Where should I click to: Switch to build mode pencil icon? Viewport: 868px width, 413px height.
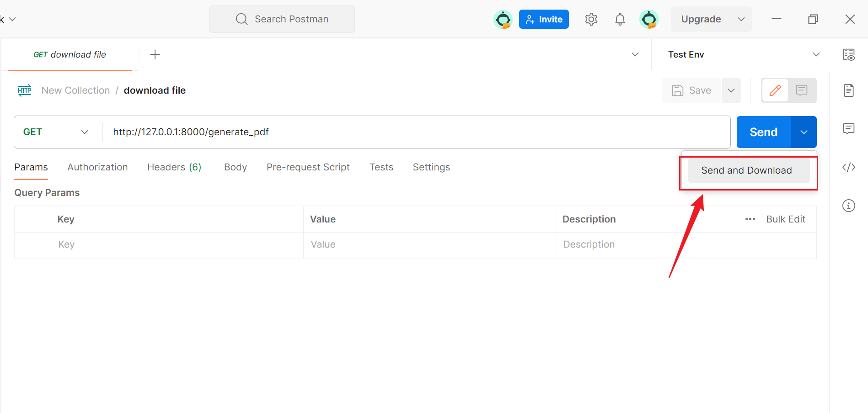(x=775, y=90)
